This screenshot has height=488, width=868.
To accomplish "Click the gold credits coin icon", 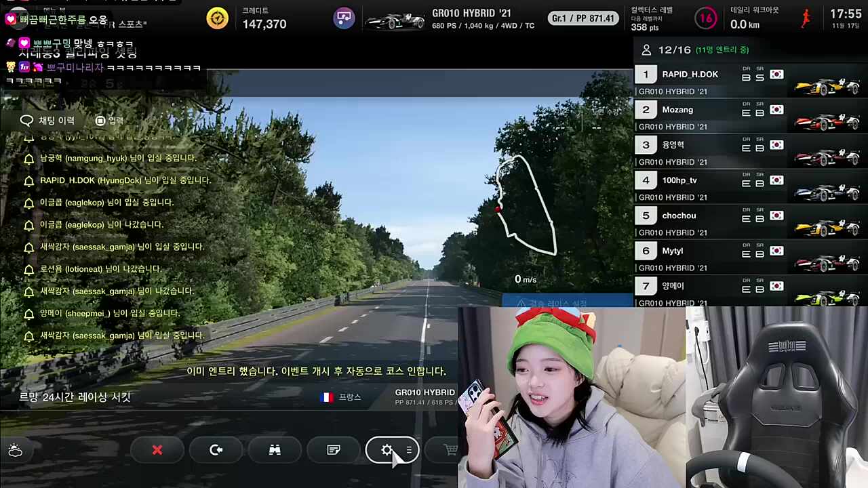I will tap(218, 18).
